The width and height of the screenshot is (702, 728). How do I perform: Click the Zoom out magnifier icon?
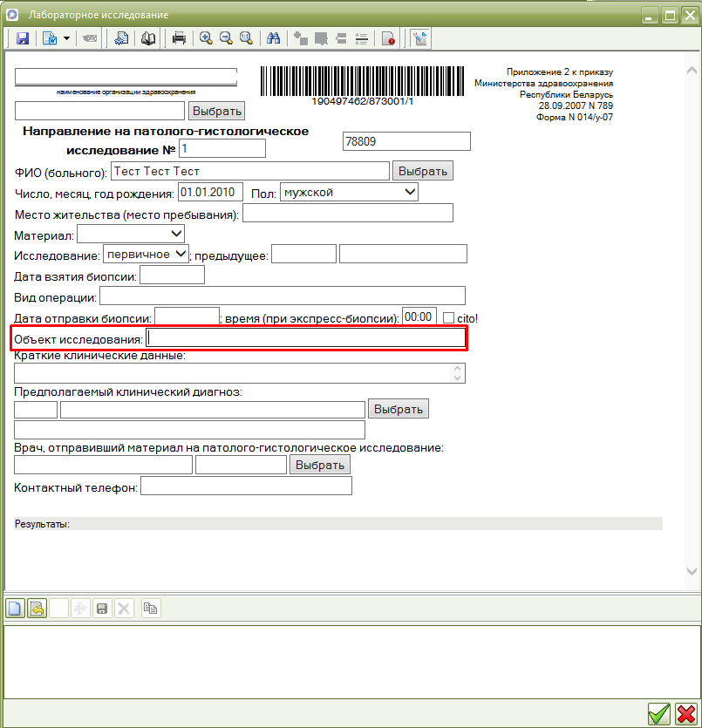pos(226,38)
